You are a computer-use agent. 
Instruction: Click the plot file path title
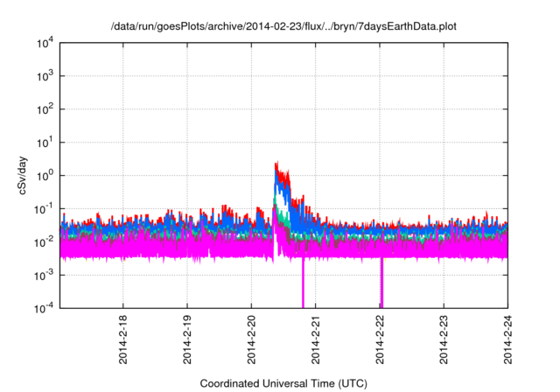pyautogui.click(x=283, y=26)
